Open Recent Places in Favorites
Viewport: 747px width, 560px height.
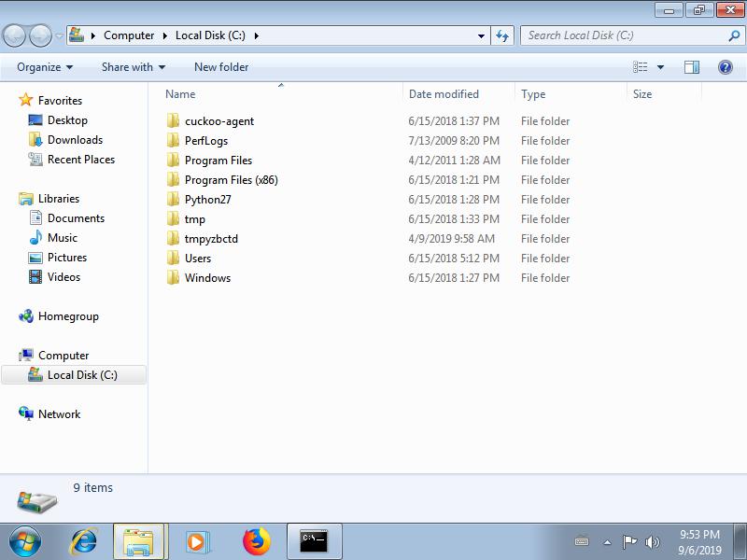(81, 159)
